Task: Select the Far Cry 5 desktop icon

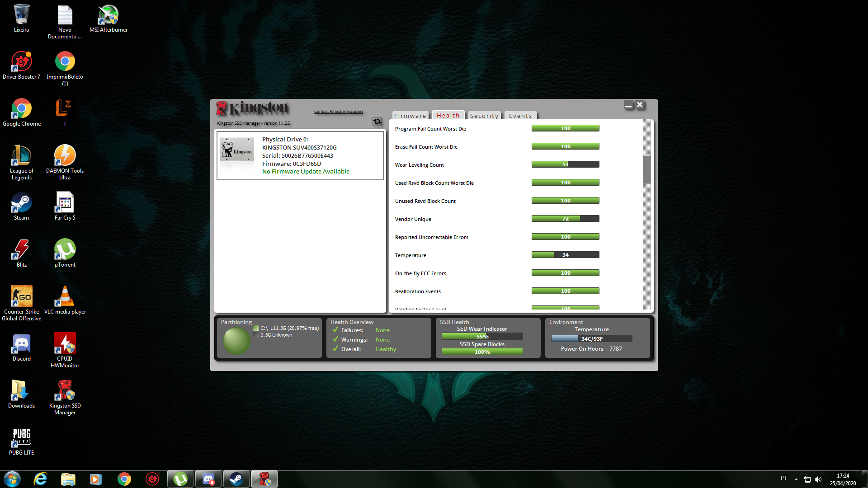Action: [65, 206]
